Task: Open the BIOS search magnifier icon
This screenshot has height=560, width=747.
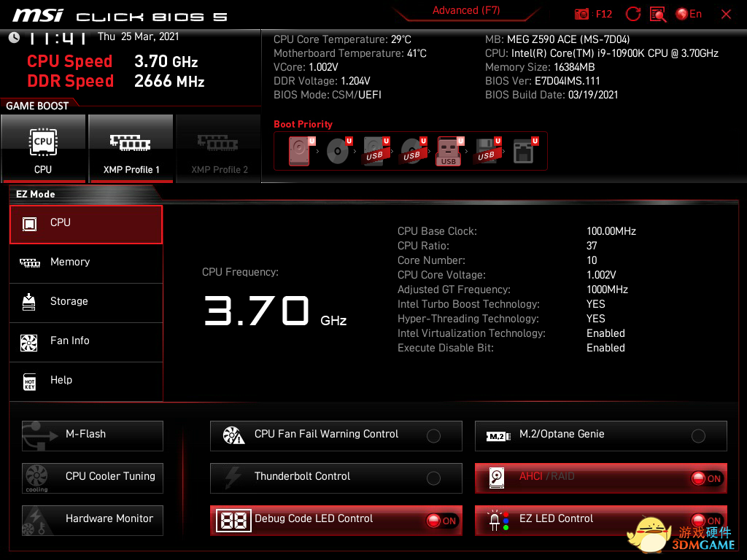Action: tap(658, 15)
